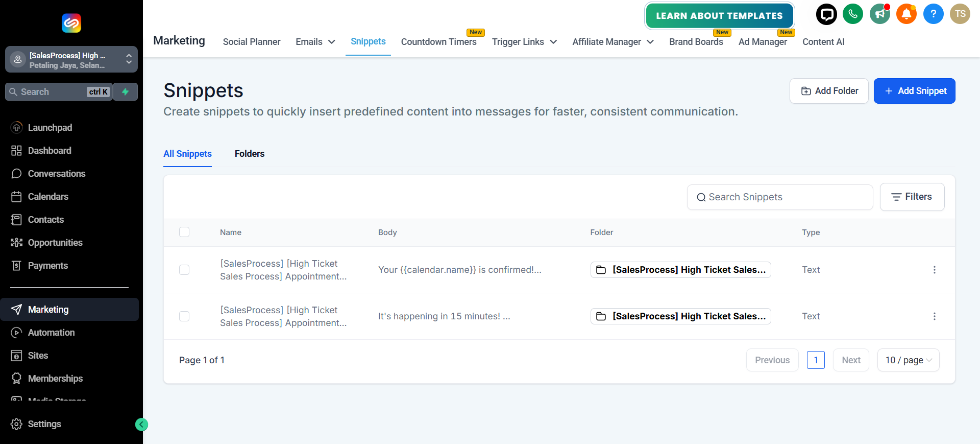Tick the select-all checkbox in table header

(184, 232)
